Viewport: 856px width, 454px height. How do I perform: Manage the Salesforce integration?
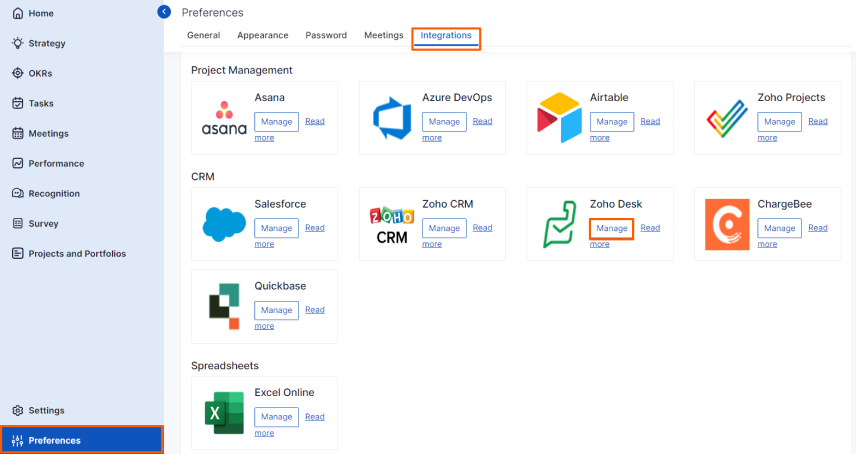coord(276,228)
